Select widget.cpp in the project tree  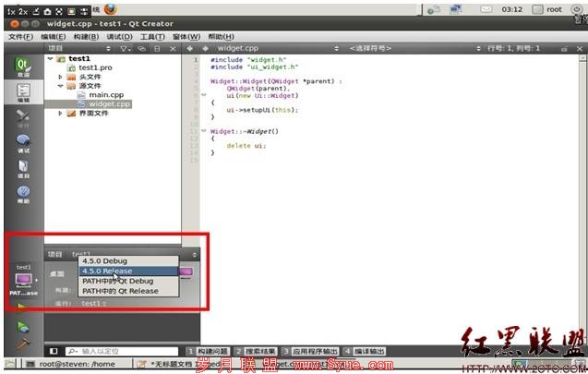click(x=110, y=104)
